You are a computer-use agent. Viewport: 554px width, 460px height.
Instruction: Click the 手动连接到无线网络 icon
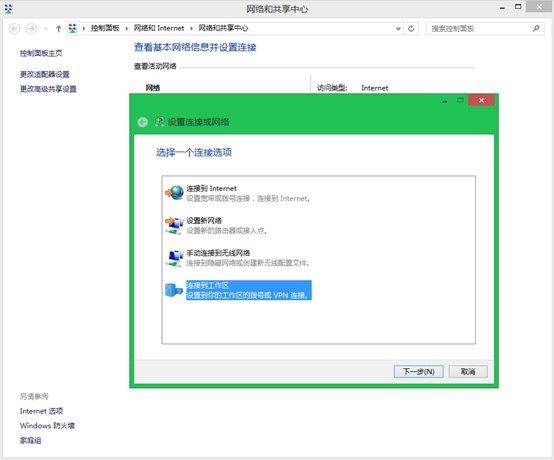(x=175, y=258)
